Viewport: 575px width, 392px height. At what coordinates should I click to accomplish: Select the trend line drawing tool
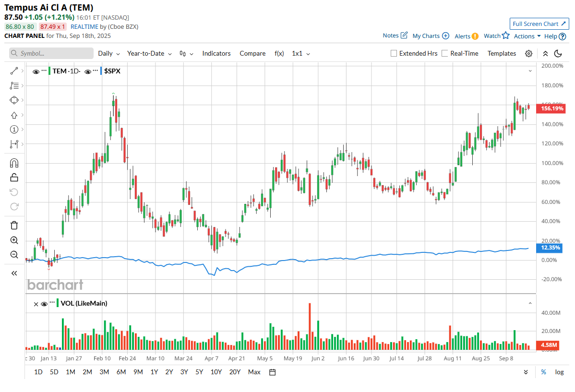(14, 71)
